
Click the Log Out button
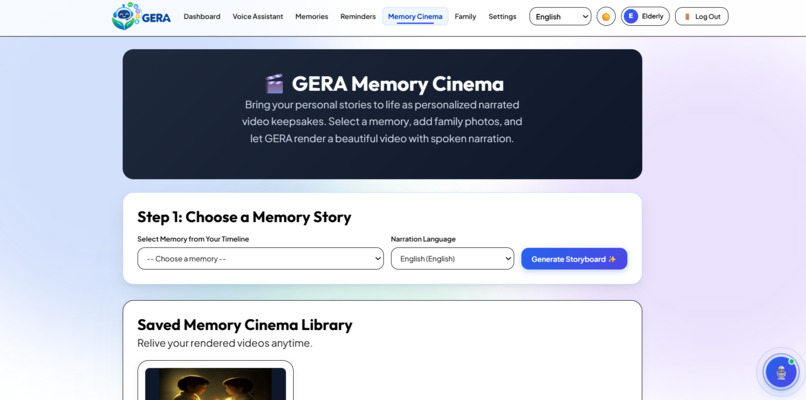tap(702, 16)
